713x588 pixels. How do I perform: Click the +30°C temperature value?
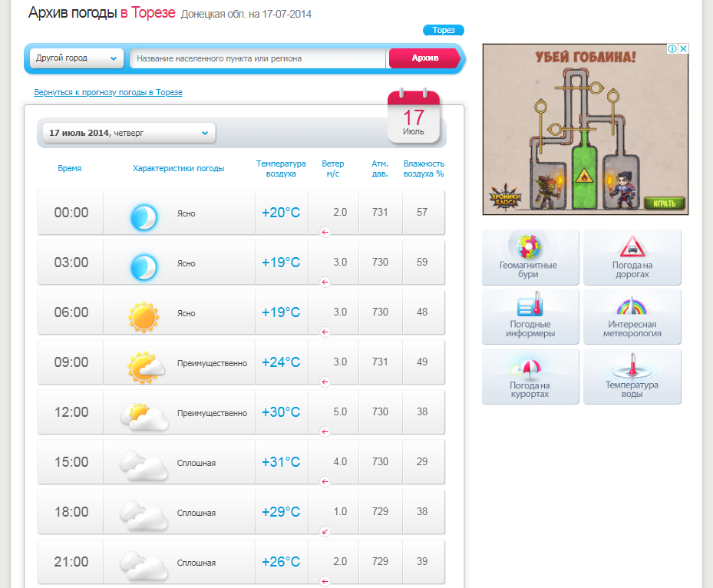coord(281,412)
